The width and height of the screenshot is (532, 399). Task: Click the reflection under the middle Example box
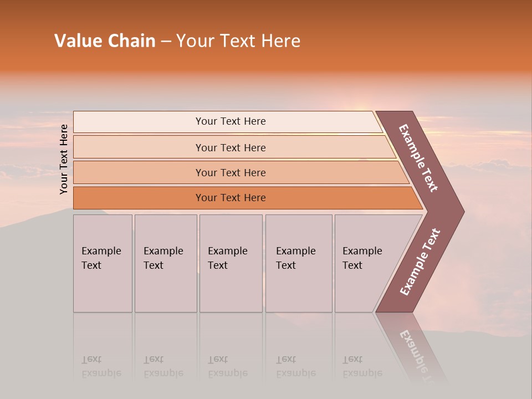click(x=231, y=348)
